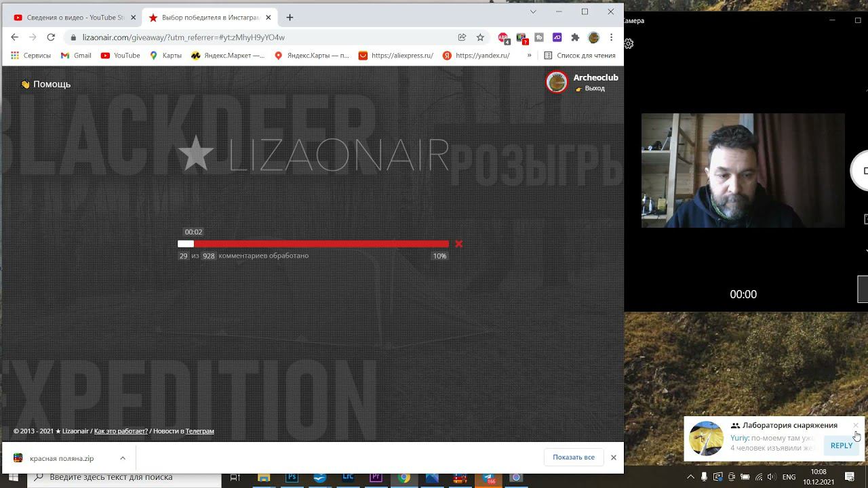Open File Explorer from the taskbar

pyautogui.click(x=264, y=477)
